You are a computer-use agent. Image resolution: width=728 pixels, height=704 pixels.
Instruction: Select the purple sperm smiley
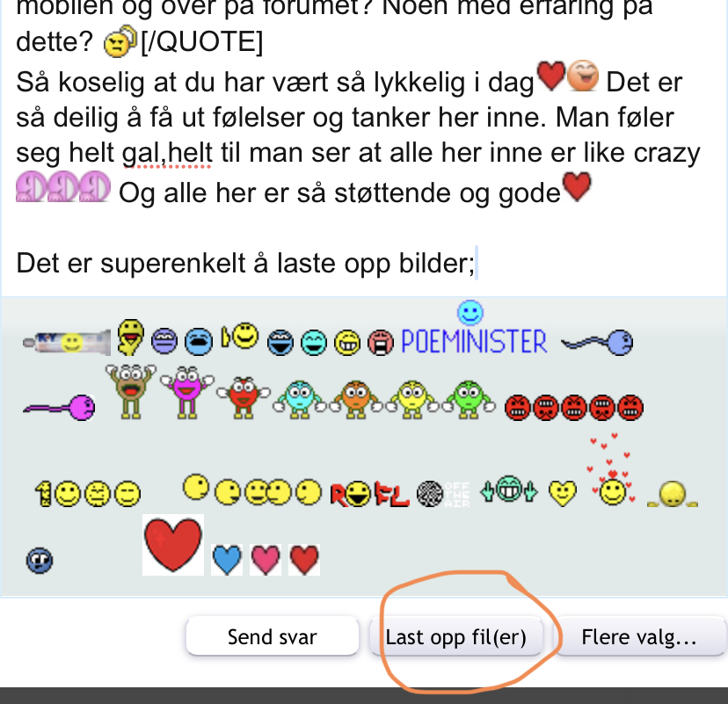click(59, 408)
